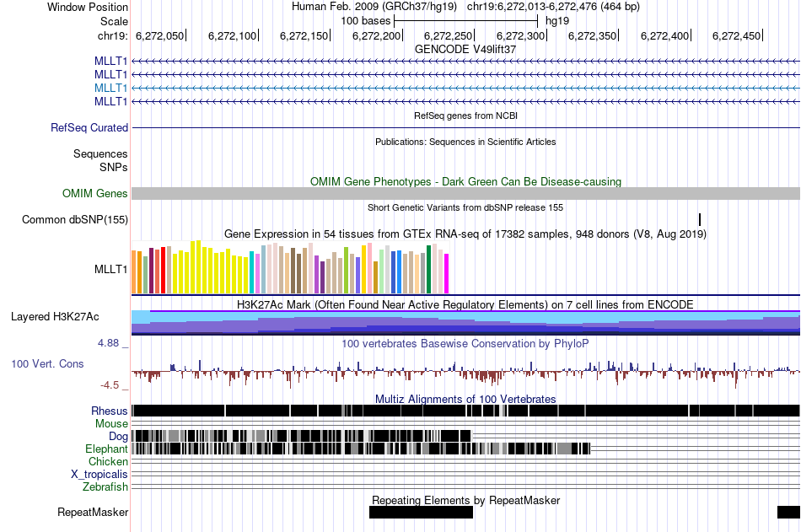This screenshot has width=801, height=532.
Task: Click the Chicken species label
Action: [108, 461]
